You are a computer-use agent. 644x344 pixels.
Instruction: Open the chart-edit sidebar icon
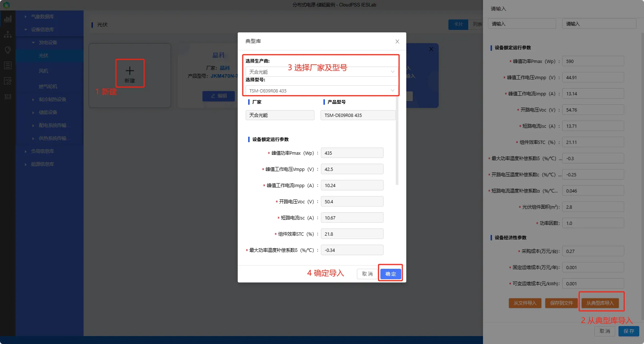[x=8, y=81]
